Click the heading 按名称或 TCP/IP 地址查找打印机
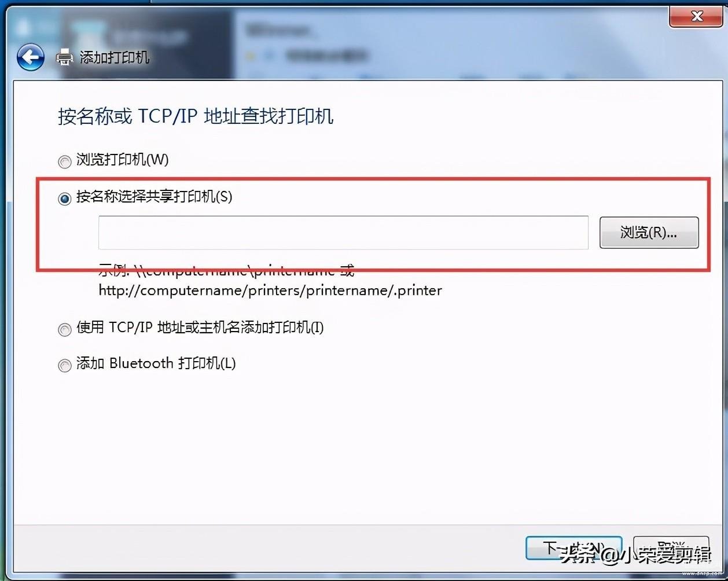728x581 pixels. 196,116
